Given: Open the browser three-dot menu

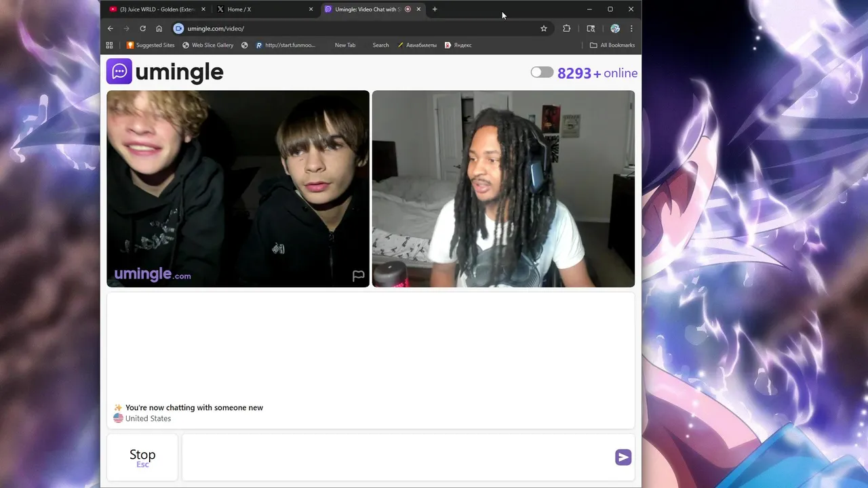Looking at the screenshot, I should pos(631,28).
